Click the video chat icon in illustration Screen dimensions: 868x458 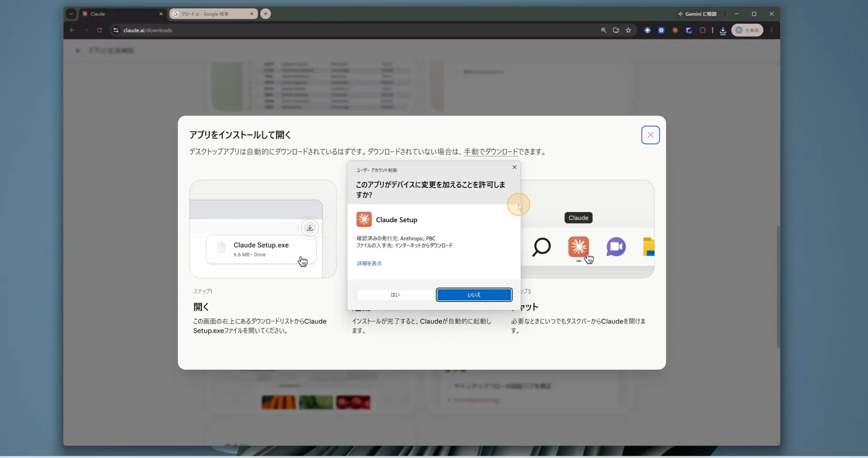pyautogui.click(x=616, y=247)
